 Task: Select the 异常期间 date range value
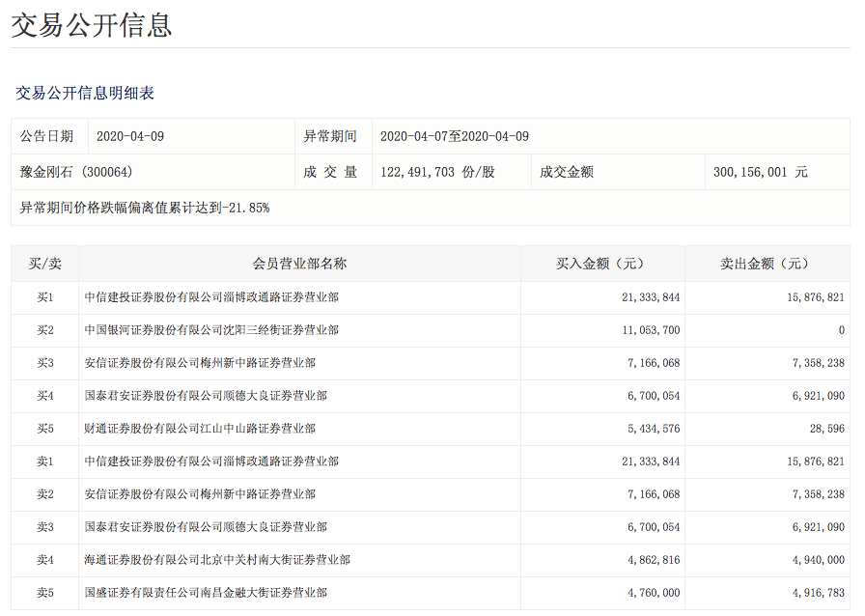tap(454, 136)
